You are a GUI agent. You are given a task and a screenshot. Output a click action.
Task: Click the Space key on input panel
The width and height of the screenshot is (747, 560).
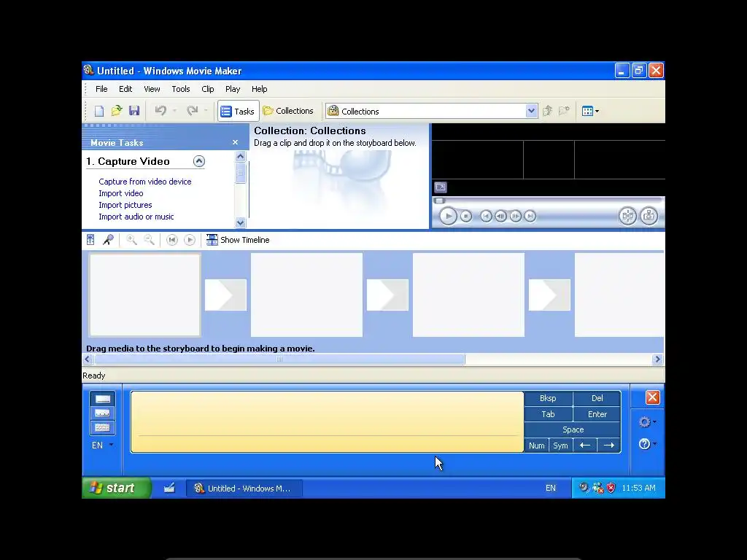pos(573,429)
